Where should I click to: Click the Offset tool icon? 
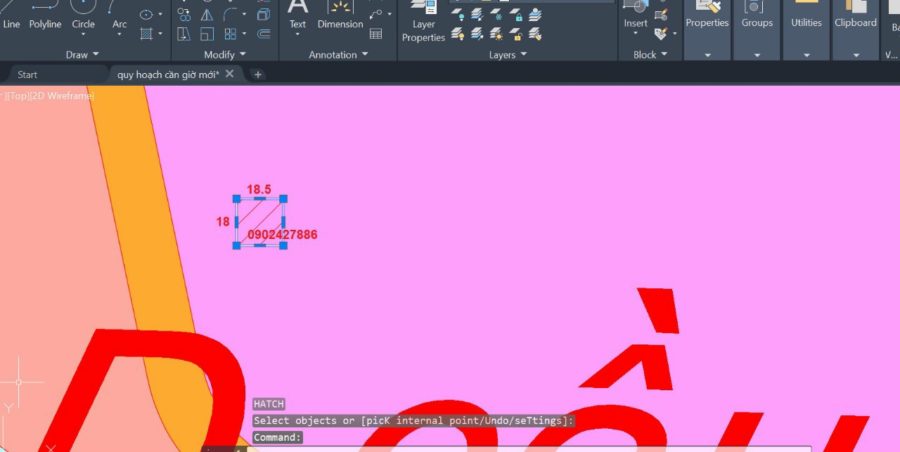click(x=264, y=34)
